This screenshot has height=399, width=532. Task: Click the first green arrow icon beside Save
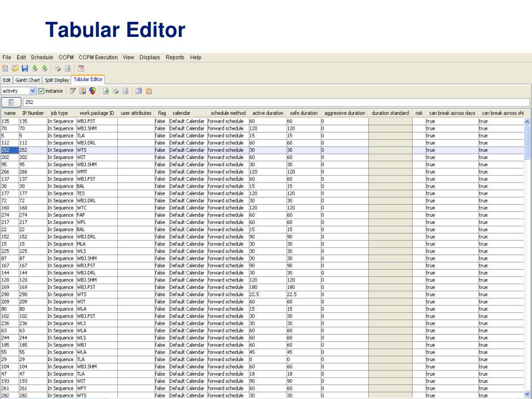point(35,69)
